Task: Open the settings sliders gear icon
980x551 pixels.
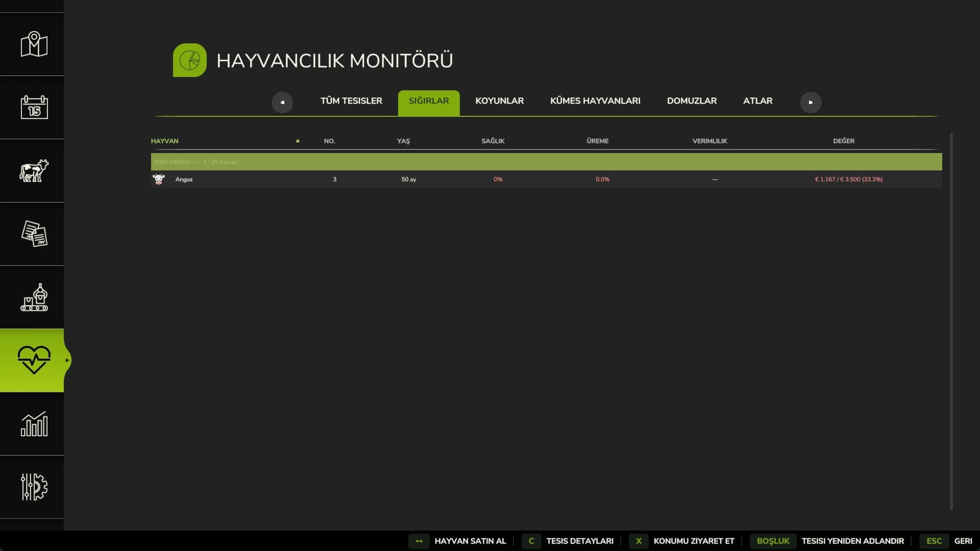Action: pos(34,487)
